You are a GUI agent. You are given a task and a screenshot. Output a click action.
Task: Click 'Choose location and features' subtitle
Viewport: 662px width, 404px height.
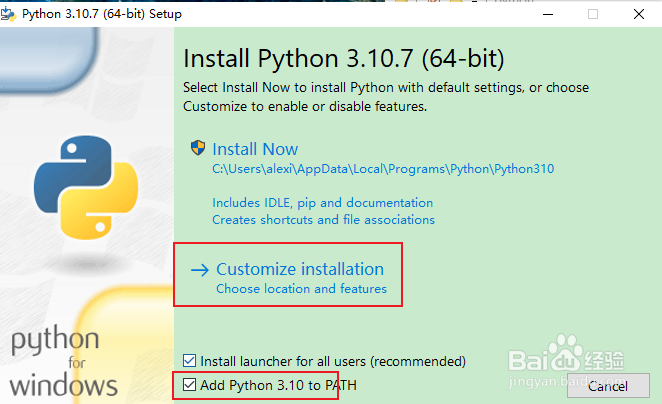301,289
